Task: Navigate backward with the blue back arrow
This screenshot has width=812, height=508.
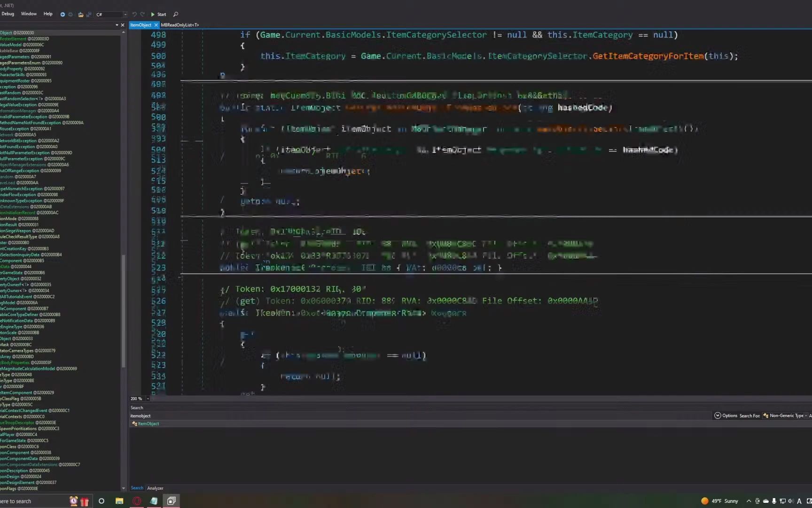Action: pos(62,14)
